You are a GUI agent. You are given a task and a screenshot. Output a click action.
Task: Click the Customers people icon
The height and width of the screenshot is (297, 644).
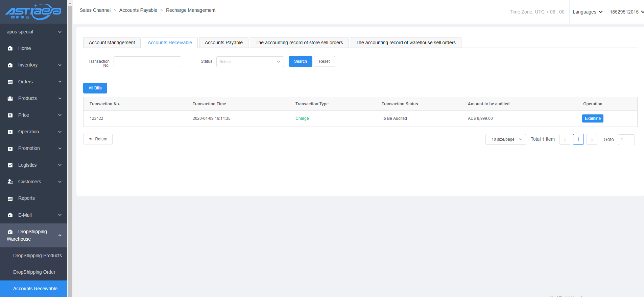click(10, 182)
